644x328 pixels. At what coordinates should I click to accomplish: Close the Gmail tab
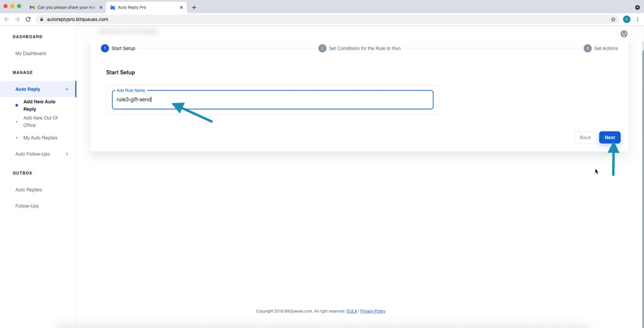(x=101, y=7)
